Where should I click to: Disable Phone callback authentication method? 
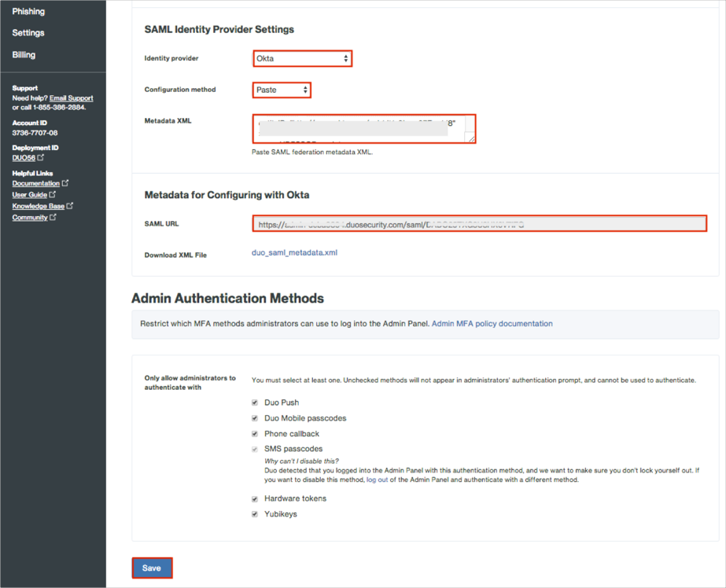click(x=255, y=434)
